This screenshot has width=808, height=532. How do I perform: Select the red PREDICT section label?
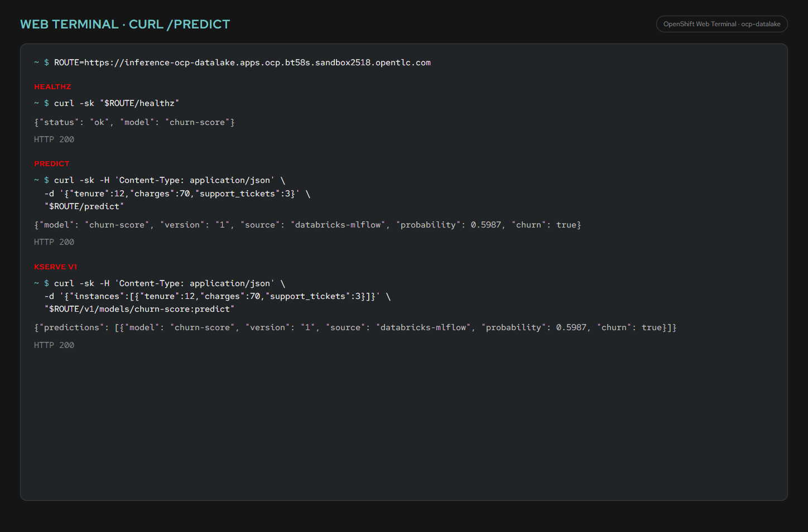pos(52,164)
